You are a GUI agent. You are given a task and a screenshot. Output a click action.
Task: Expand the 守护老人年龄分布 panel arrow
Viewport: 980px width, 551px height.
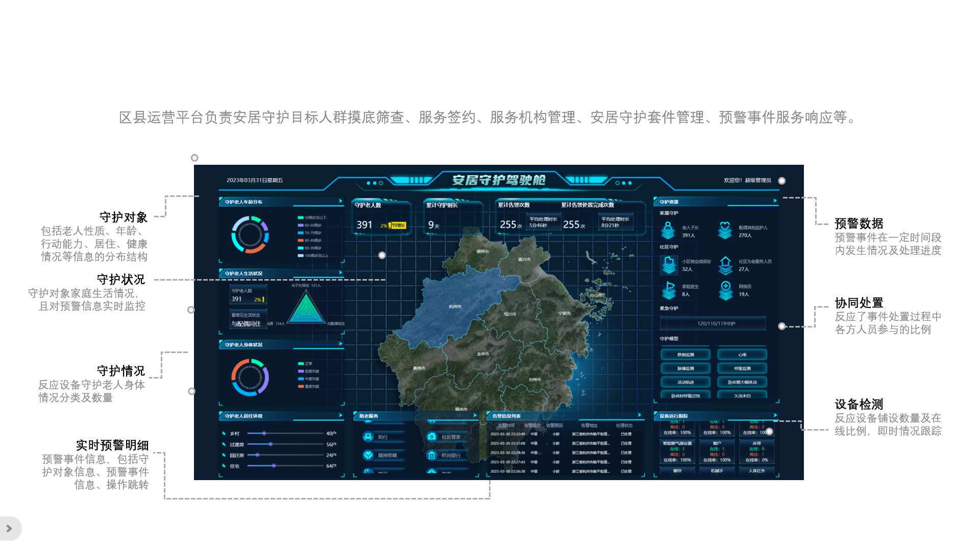[340, 201]
